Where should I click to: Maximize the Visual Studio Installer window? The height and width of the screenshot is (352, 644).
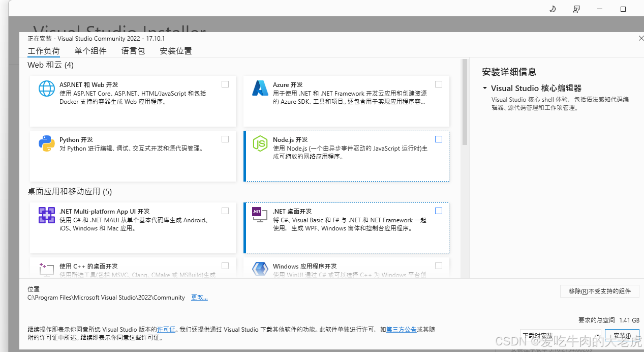[623, 9]
